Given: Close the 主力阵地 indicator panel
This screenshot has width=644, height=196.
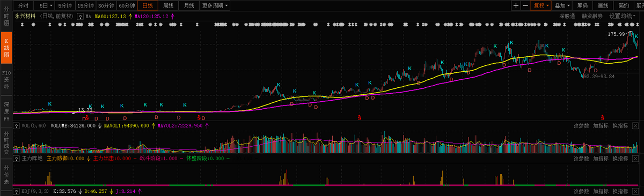Looking at the screenshot, I should click(x=635, y=159).
